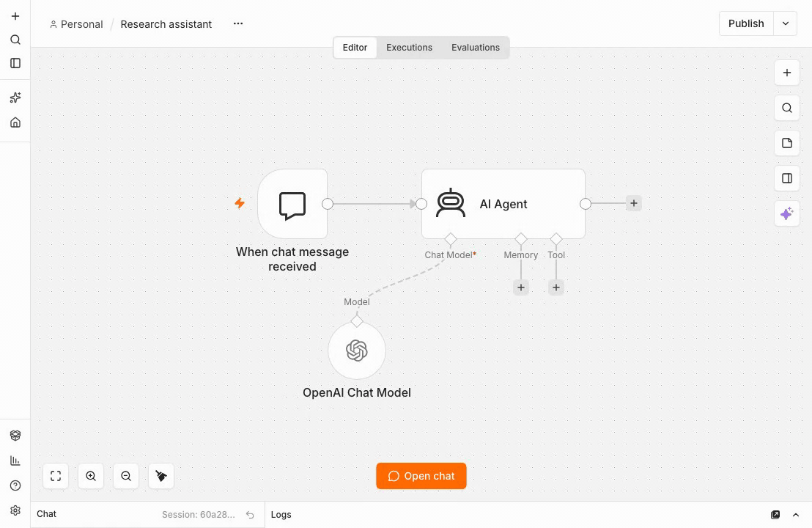The image size is (812, 528).
Task: Go to the home icon in left sidebar
Action: 15,122
